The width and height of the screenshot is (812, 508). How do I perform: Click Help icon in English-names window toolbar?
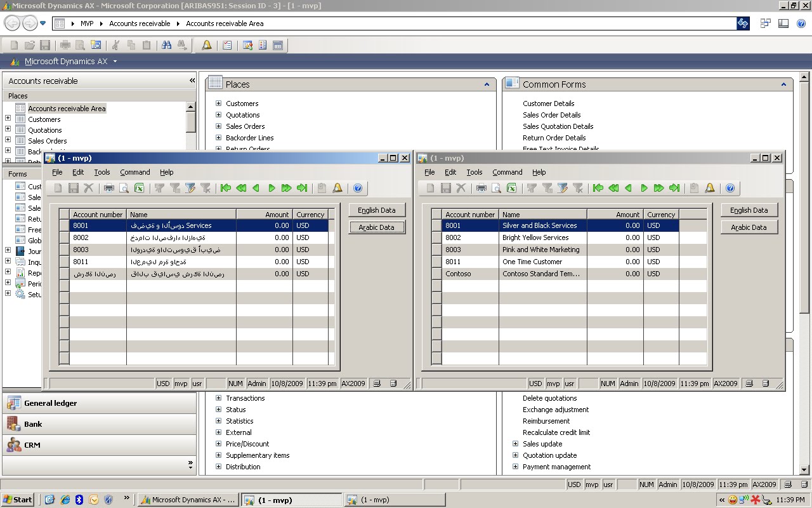pyautogui.click(x=730, y=188)
